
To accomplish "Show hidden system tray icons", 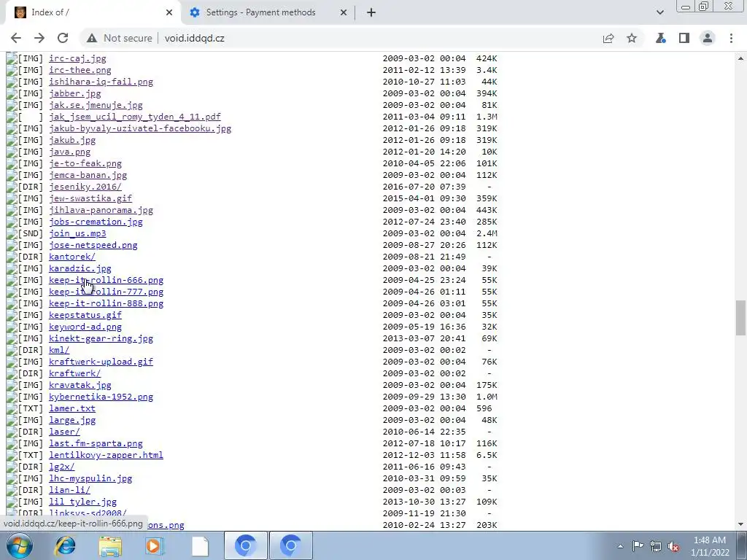I will pyautogui.click(x=620, y=546).
